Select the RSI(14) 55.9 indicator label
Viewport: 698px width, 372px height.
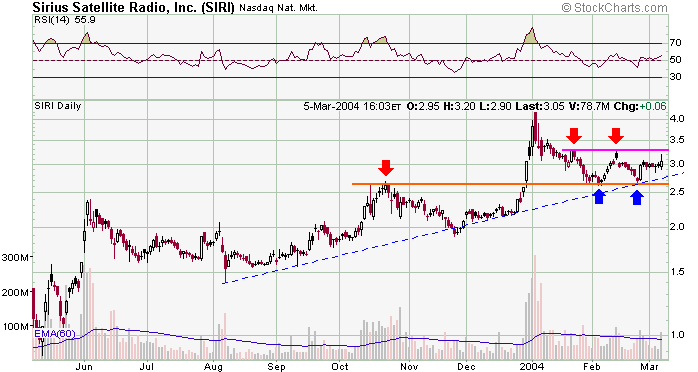[65, 20]
